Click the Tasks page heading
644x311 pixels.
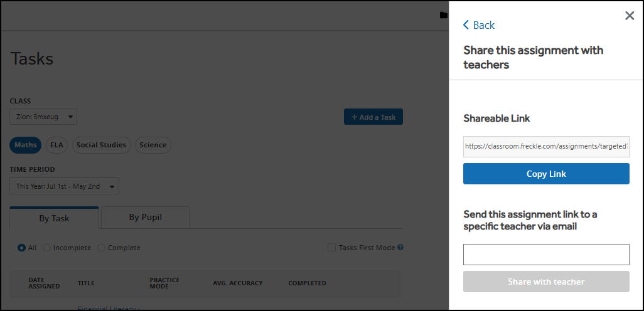31,59
